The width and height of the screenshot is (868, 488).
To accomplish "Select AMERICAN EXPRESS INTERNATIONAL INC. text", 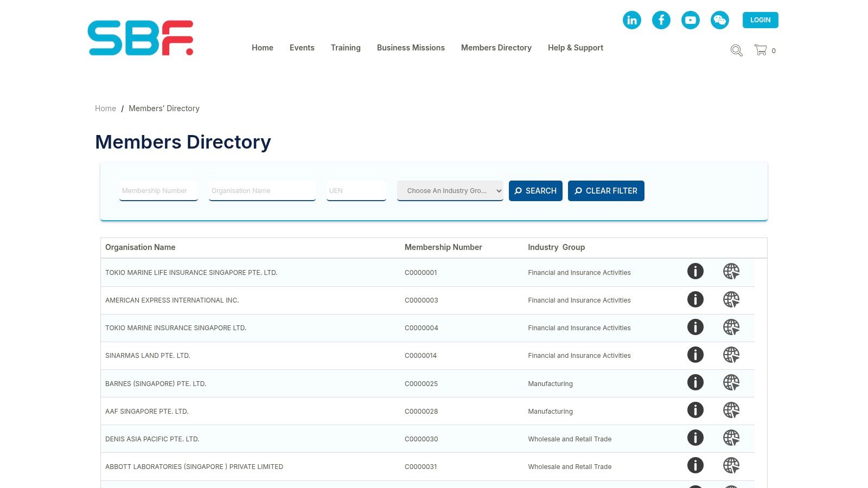I will tap(172, 300).
